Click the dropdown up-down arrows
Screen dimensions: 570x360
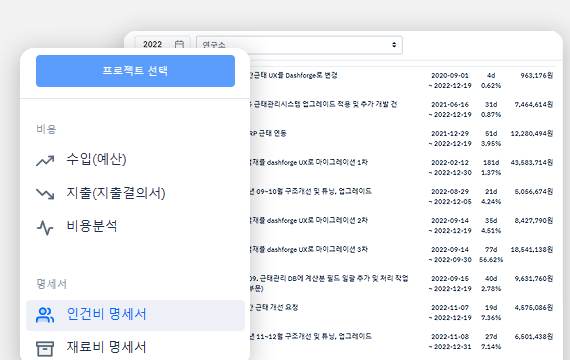click(x=394, y=45)
